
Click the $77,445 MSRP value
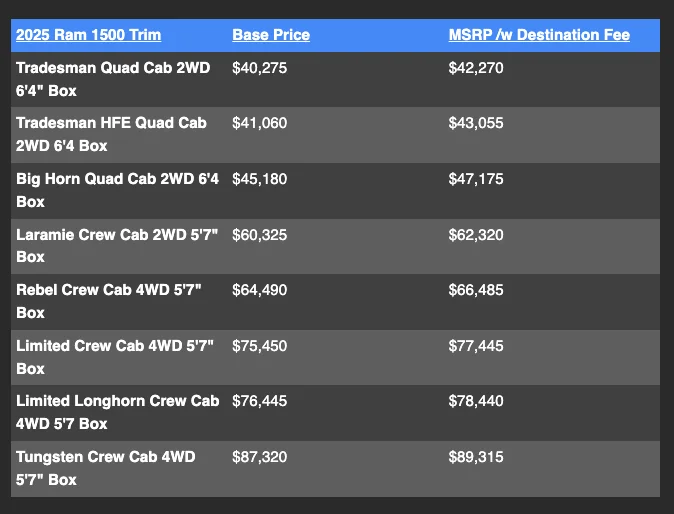point(476,346)
